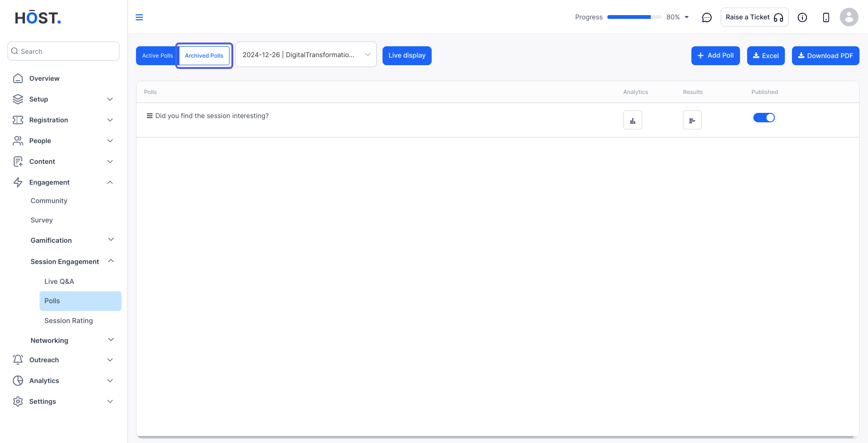Click the Overview home icon
Image resolution: width=868 pixels, height=443 pixels.
(18, 78)
